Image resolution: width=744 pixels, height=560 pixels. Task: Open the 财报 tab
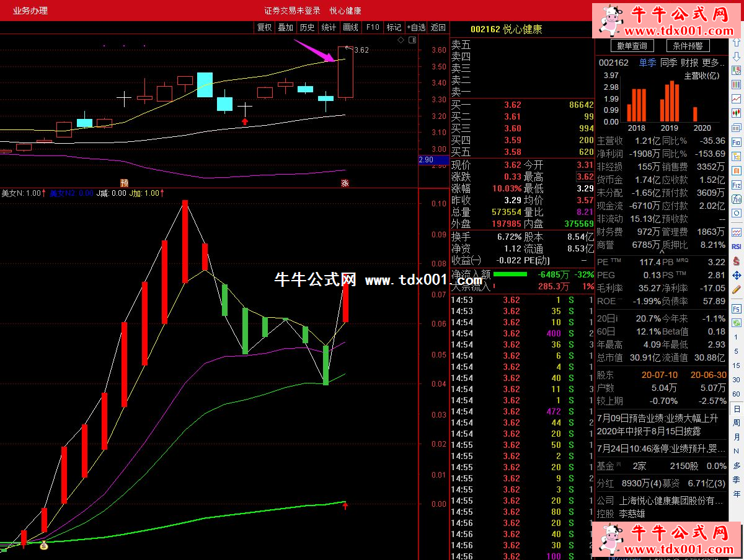point(689,63)
